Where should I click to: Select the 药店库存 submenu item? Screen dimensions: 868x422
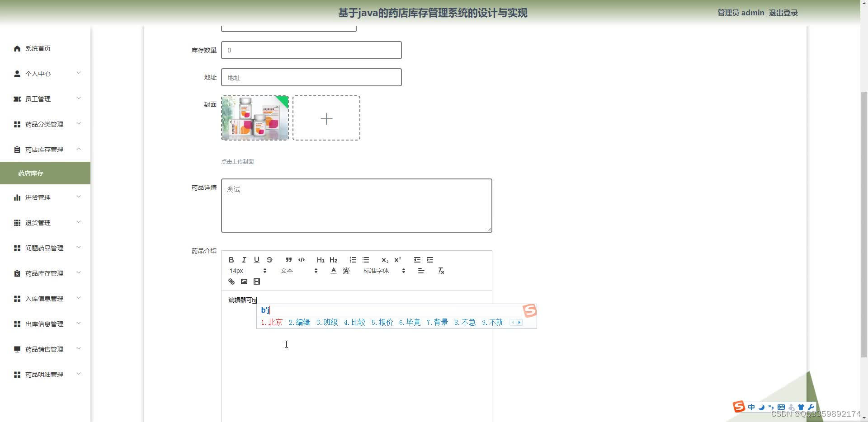(45, 173)
